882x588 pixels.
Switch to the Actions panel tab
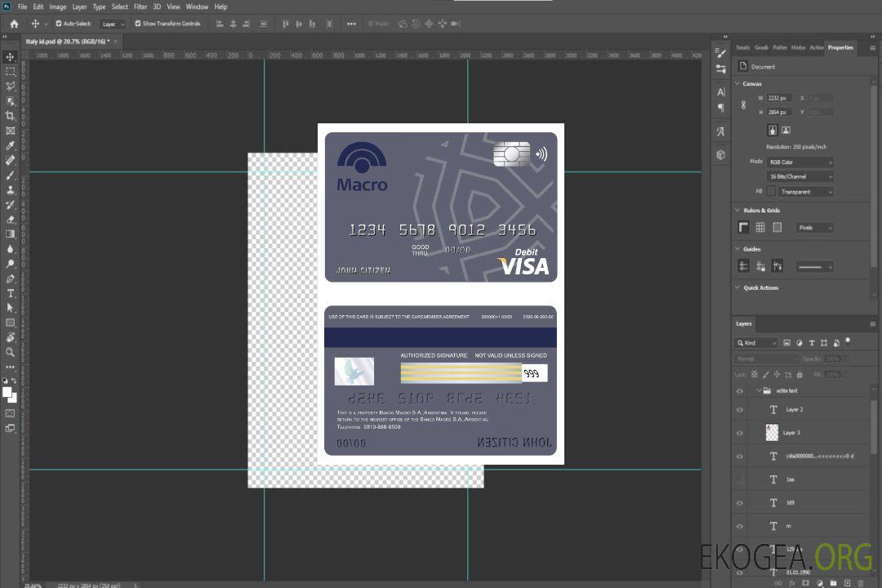(x=816, y=48)
